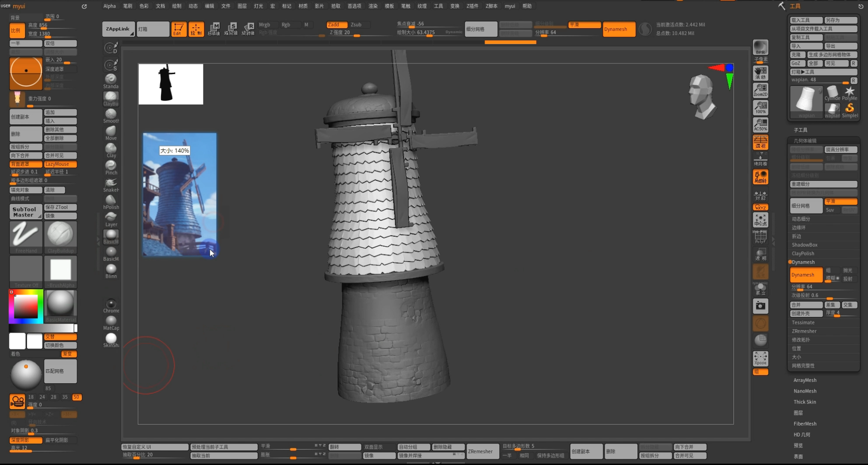Click the GoZ button

[797, 63]
